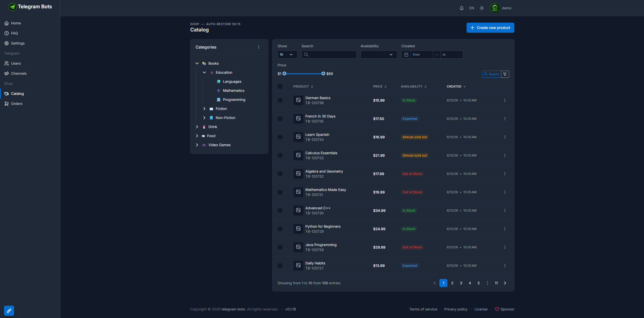Open row actions for German Basics
This screenshot has height=318, width=644.
pyautogui.click(x=505, y=100)
